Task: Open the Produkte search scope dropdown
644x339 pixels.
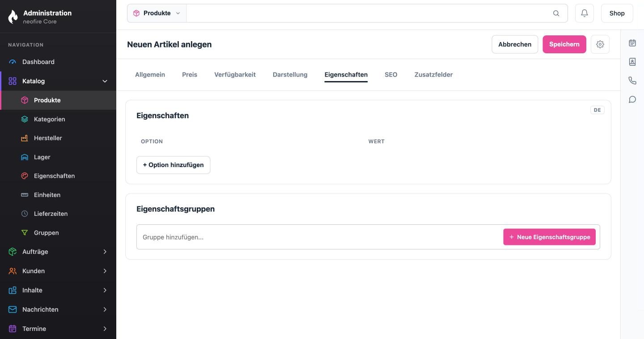Action: pos(157,13)
